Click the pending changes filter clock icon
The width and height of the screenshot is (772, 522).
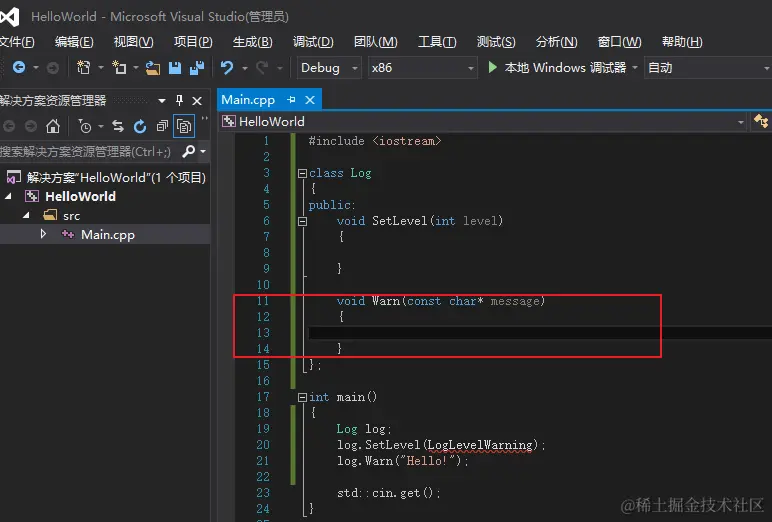click(x=85, y=127)
